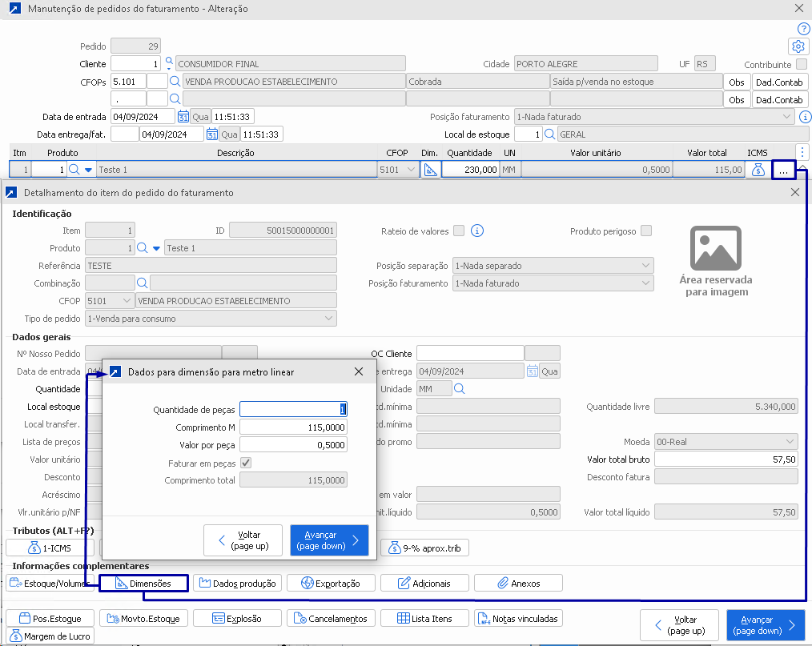This screenshot has width=812, height=646.
Task: Click the Dim. ruler icon in item row
Action: 430,170
